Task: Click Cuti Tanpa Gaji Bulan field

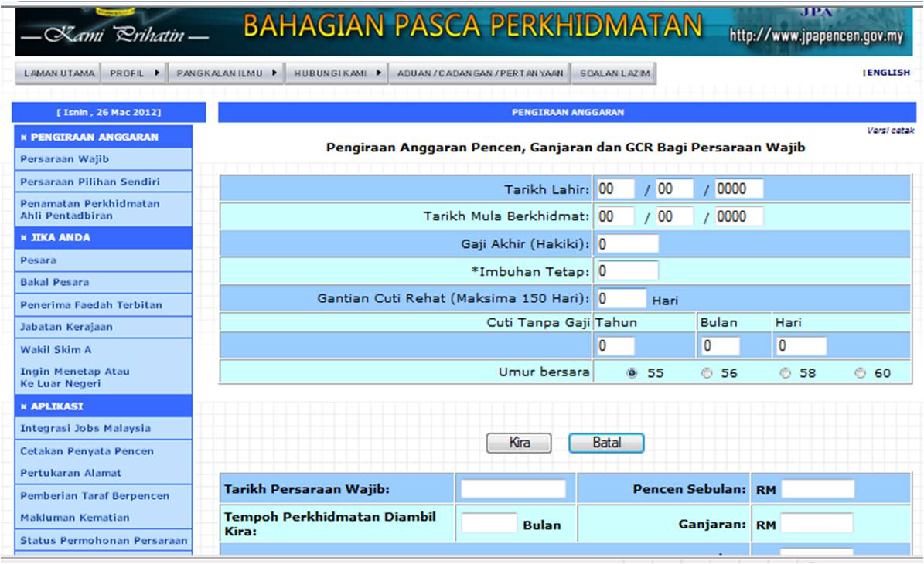Action: tap(721, 346)
